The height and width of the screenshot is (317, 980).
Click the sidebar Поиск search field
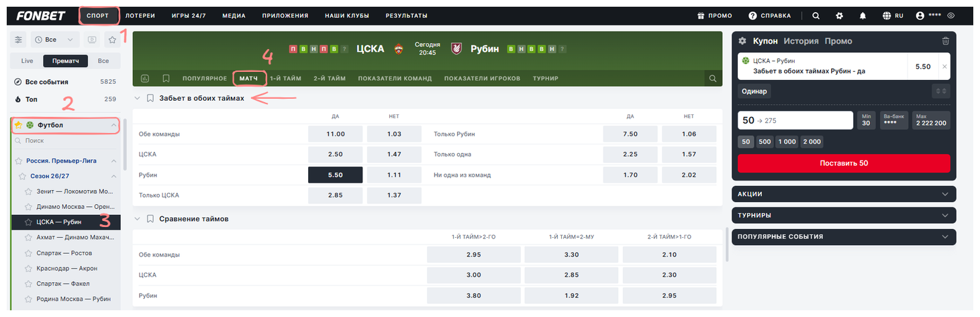[x=66, y=141]
